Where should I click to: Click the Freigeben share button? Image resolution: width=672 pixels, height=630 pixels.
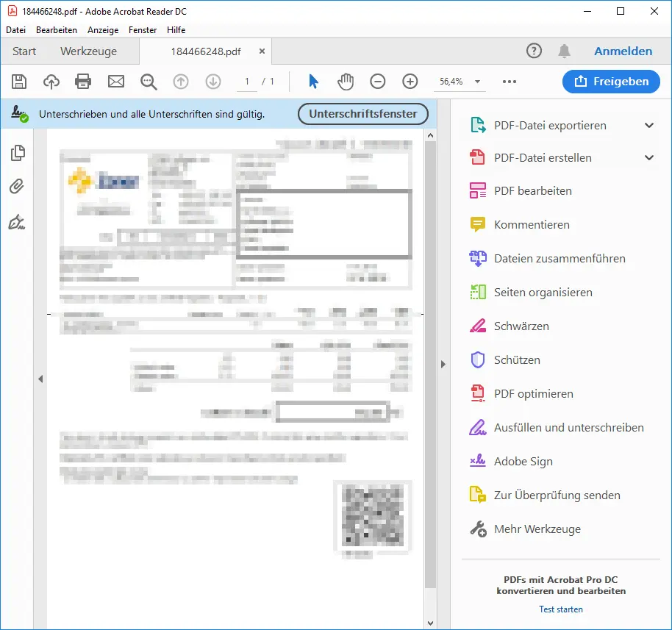pyautogui.click(x=611, y=82)
